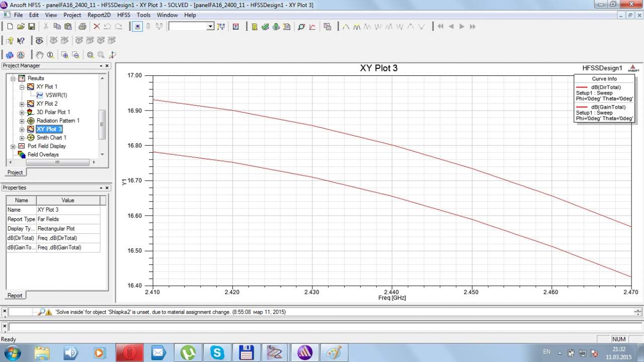This screenshot has width=644, height=362.
Task: Click the 3D modeler window icon
Action: point(10,55)
